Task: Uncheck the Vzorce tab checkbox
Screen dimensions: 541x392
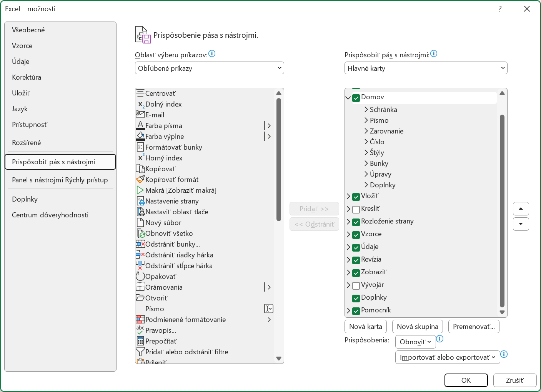Action: [x=356, y=235]
